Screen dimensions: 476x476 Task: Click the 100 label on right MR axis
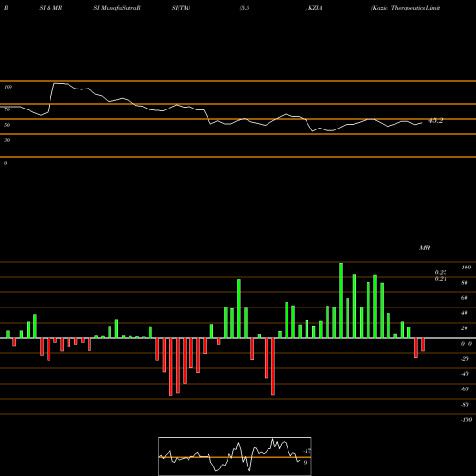tap(466, 268)
